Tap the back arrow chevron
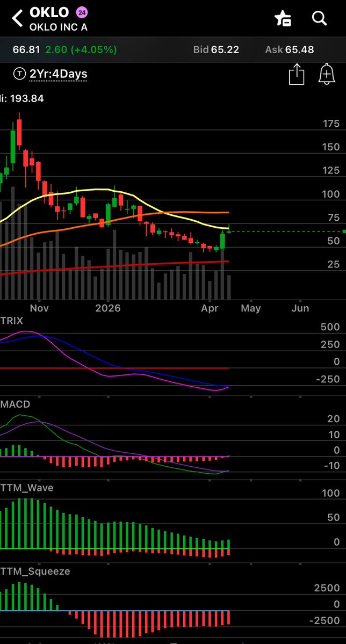The height and width of the screenshot is (644, 346). 17,18
